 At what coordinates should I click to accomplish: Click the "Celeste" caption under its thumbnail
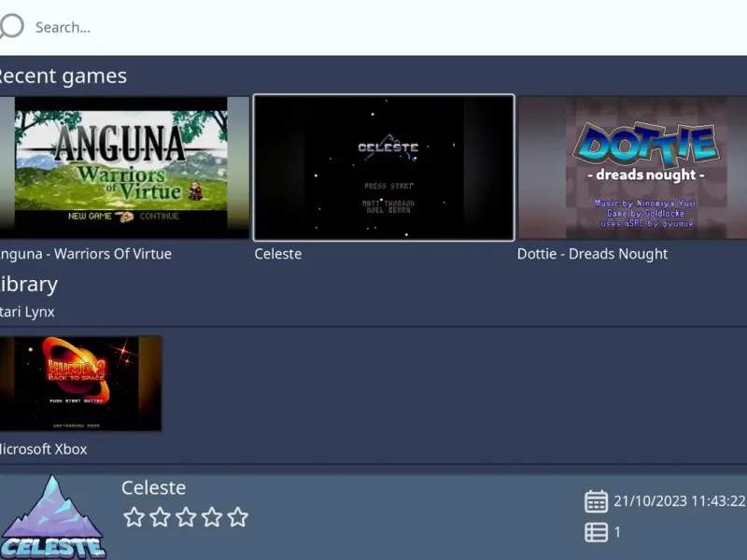click(277, 254)
